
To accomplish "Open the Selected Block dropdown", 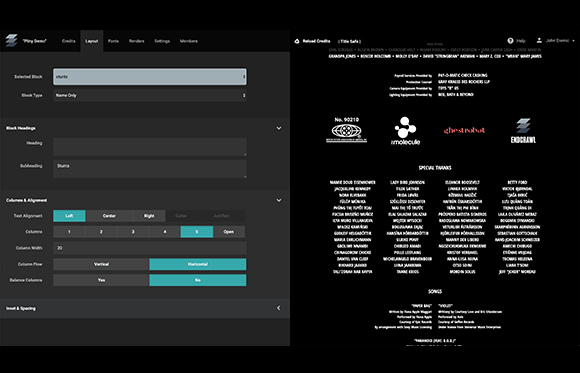I will 150,77.
